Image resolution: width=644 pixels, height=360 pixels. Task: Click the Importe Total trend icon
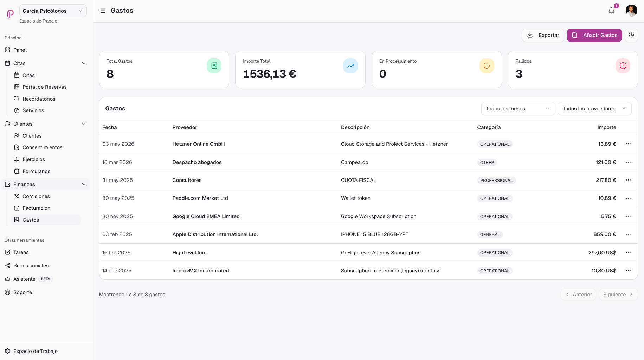350,66
